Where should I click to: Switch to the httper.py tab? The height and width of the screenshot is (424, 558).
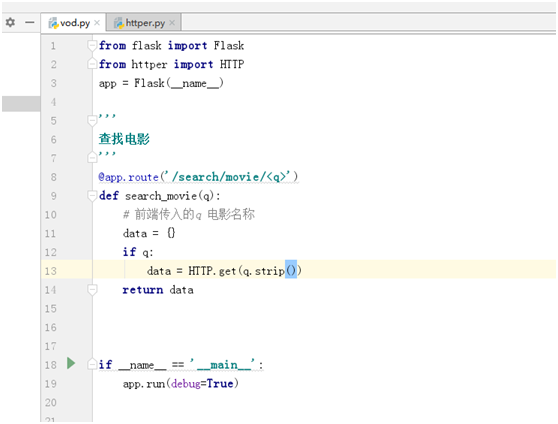tap(144, 23)
